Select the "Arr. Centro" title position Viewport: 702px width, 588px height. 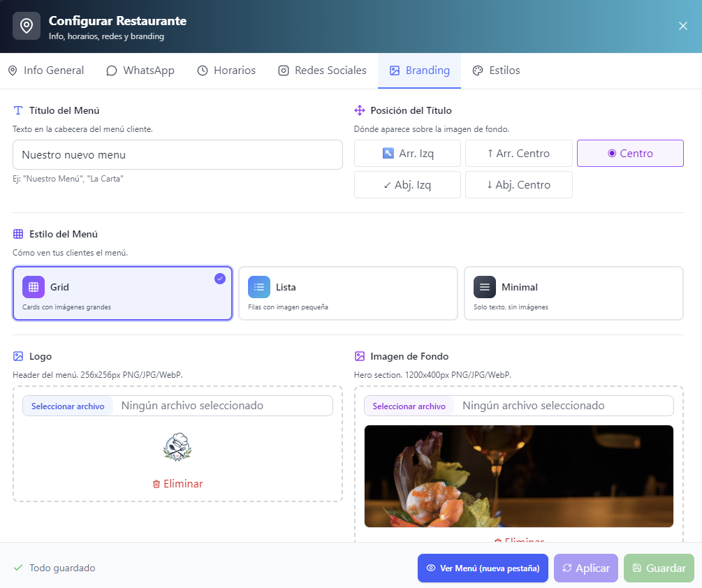(518, 153)
